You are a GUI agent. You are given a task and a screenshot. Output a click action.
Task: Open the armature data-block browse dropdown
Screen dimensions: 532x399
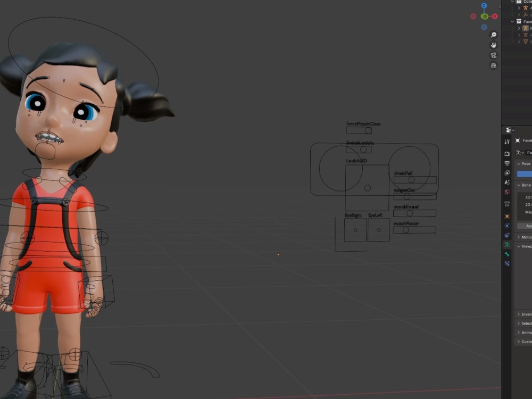pos(519,153)
